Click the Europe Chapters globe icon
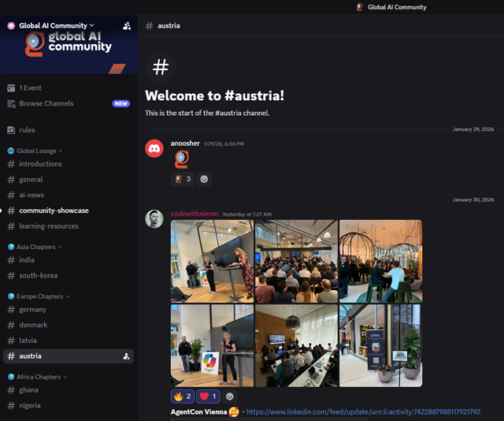 pyautogui.click(x=11, y=296)
